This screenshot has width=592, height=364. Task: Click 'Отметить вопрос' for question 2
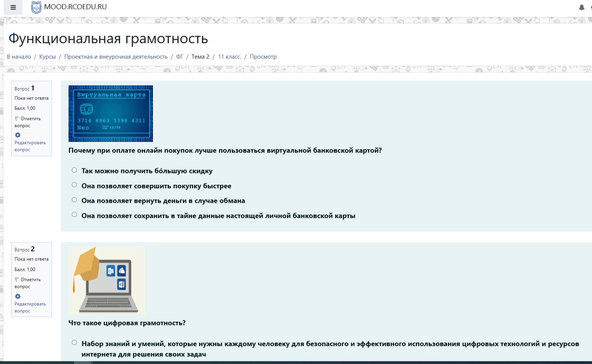27,283
